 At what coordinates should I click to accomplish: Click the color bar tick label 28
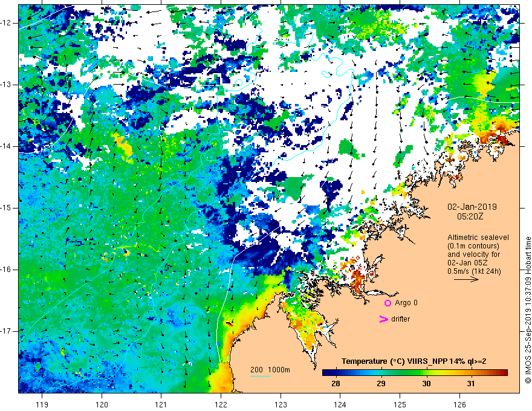(336, 384)
